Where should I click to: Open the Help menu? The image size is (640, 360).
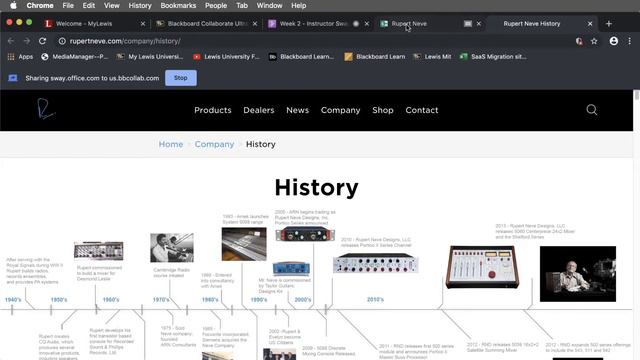coord(298,6)
